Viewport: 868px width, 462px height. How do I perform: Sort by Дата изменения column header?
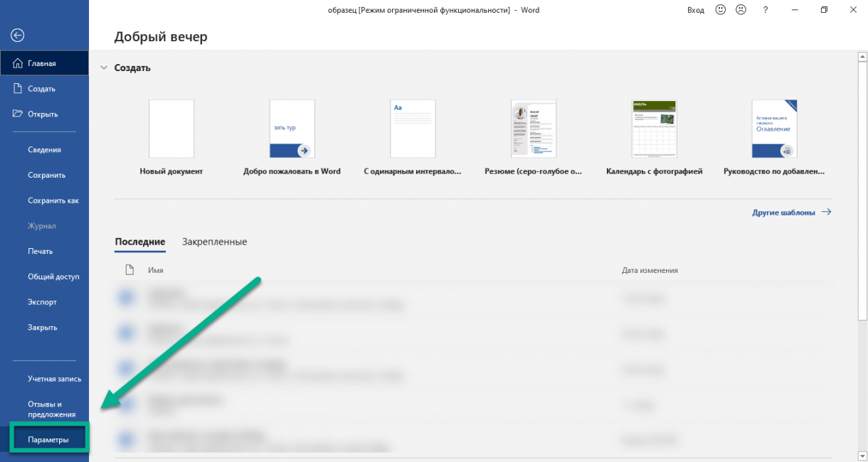click(x=650, y=270)
